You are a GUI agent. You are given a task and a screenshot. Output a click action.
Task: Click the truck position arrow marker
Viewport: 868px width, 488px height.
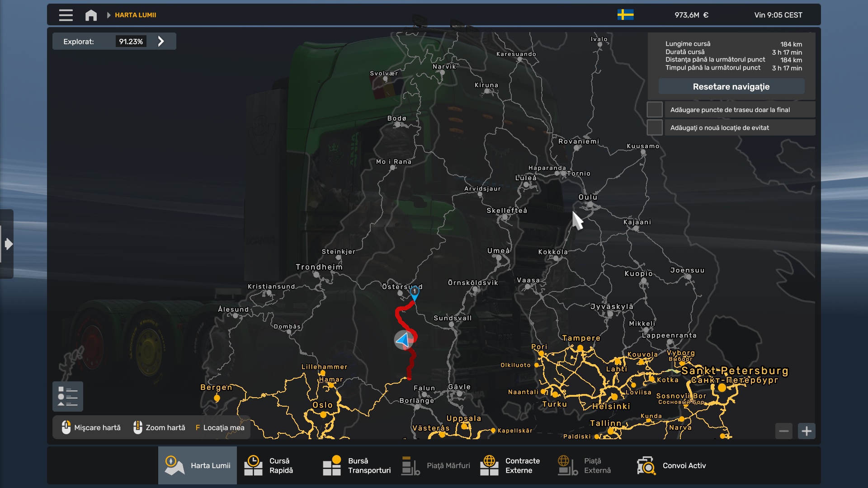click(x=403, y=340)
